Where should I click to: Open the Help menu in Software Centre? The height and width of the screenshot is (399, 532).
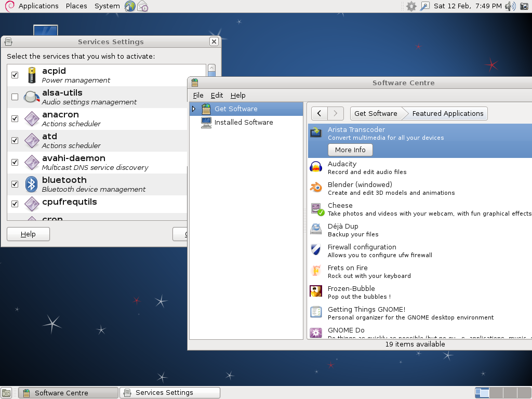point(238,96)
